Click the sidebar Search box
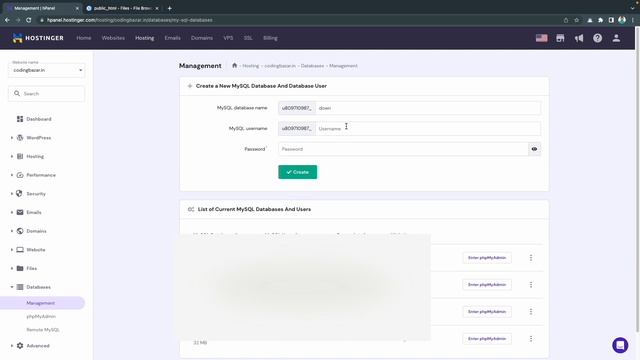The width and height of the screenshot is (640, 360). pyautogui.click(x=47, y=93)
